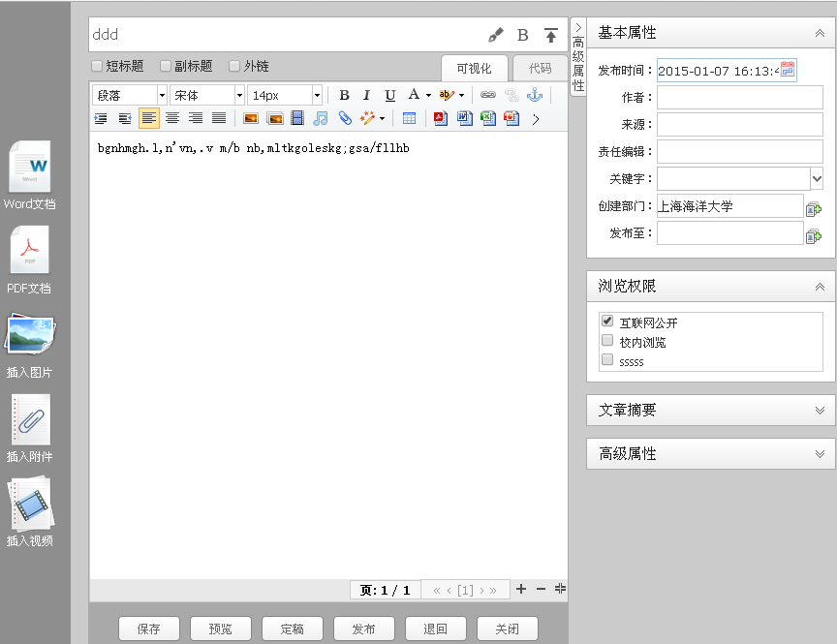Click the underline formatting icon

pyautogui.click(x=390, y=95)
